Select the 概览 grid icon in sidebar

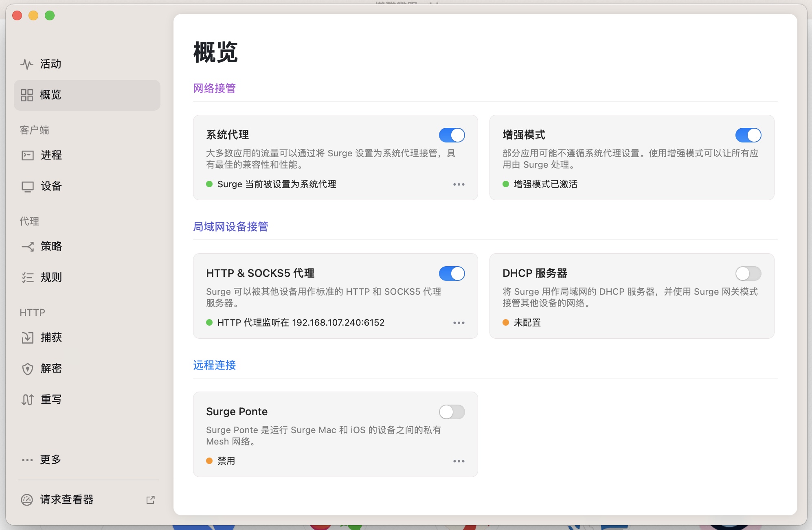[x=27, y=95]
